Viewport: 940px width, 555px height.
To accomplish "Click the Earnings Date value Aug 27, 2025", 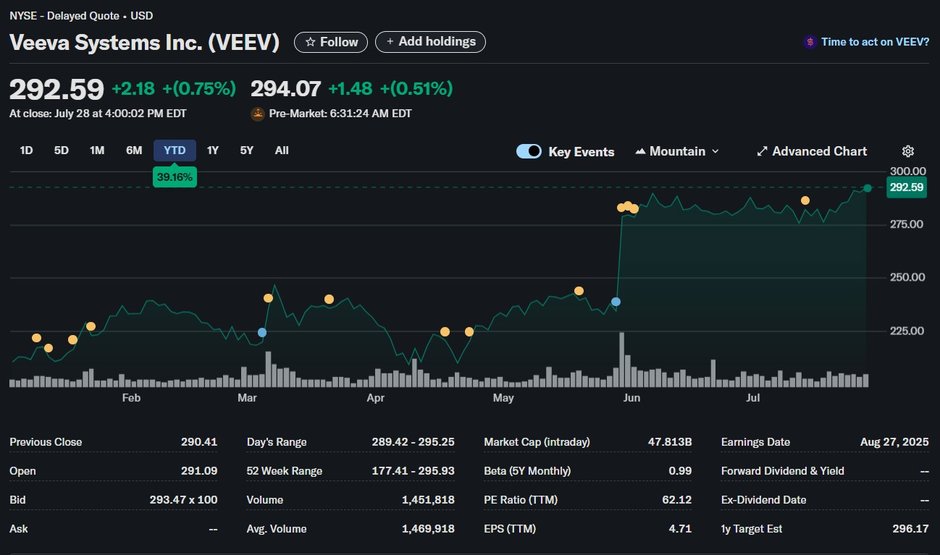I will tap(894, 442).
